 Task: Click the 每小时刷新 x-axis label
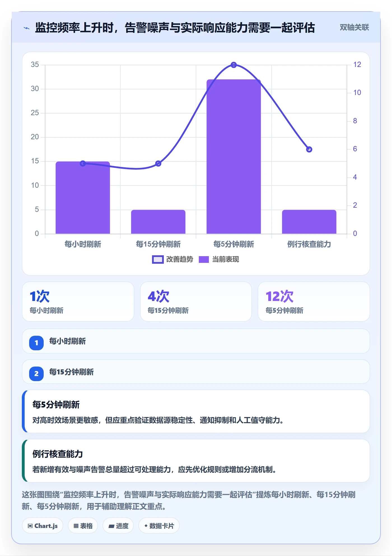[x=83, y=244]
